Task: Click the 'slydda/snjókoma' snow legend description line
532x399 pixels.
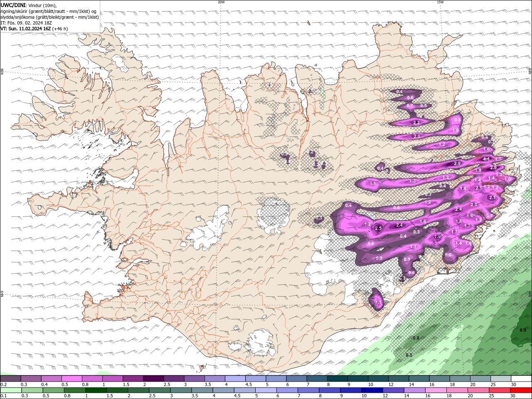Action: (49, 17)
